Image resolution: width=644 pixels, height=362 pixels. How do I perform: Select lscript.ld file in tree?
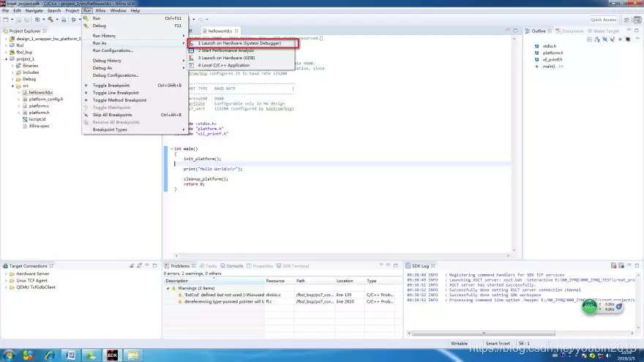[37, 119]
